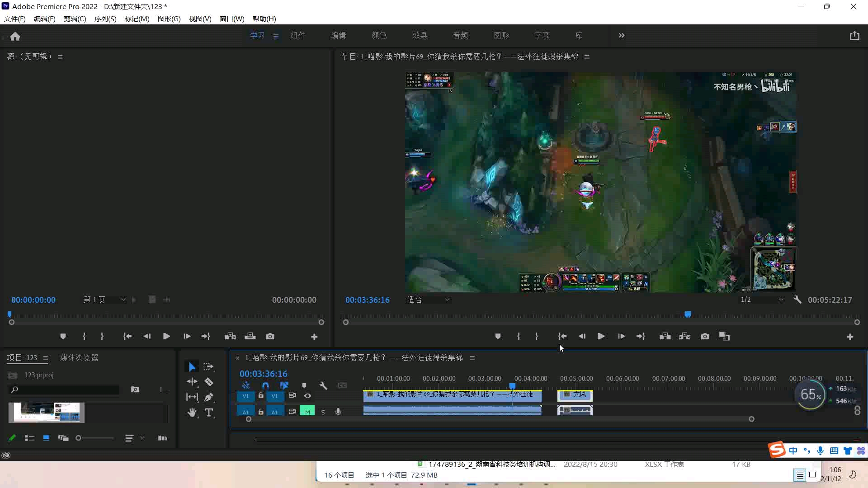Screen dimensions: 868x488
Task: Select 编辑 from the menu bar
Action: pos(44,19)
